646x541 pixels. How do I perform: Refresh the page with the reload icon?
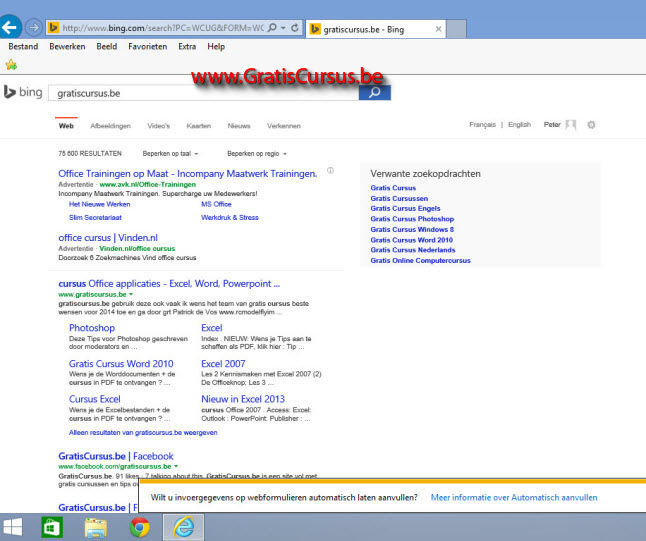[x=295, y=28]
